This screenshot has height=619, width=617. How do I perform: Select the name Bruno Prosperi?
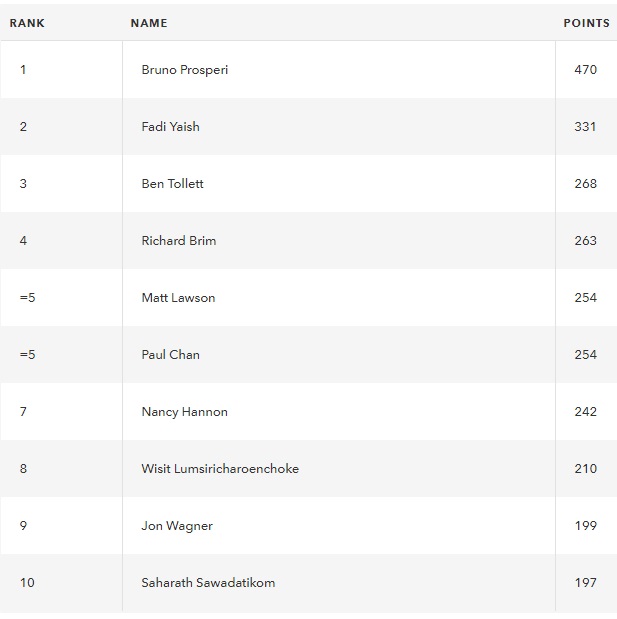(185, 70)
